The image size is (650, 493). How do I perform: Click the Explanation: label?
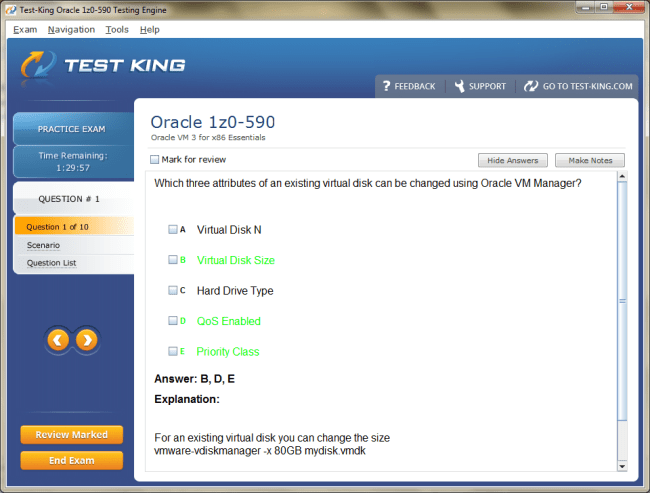pos(187,399)
